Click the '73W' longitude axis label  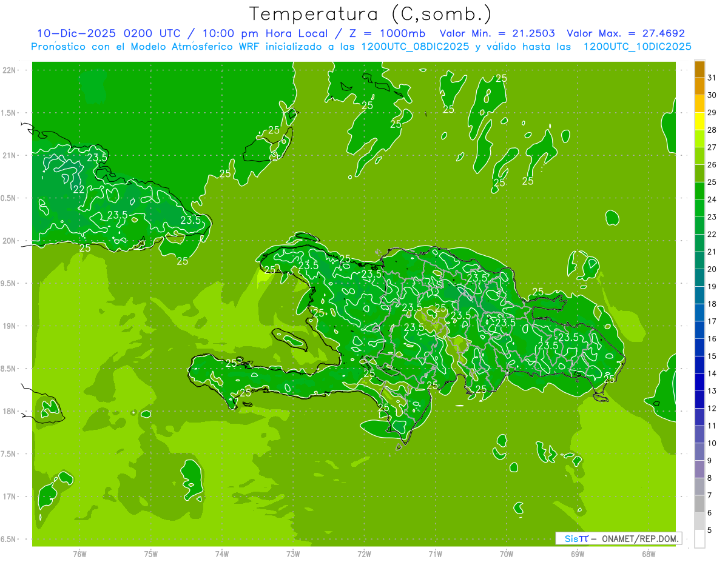[x=293, y=554]
